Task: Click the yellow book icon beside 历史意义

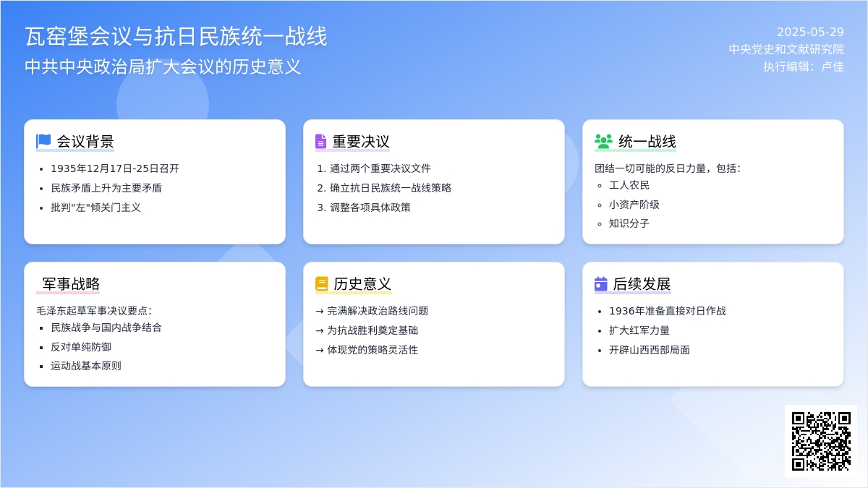Action: pos(322,283)
